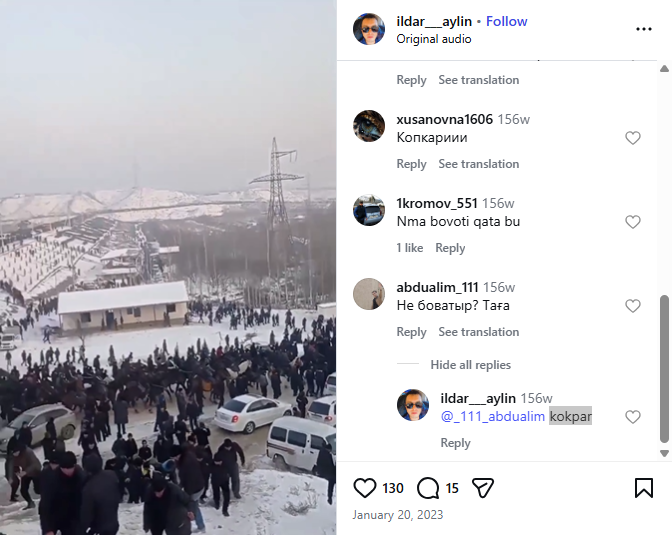This screenshot has width=672, height=535.
Task: Open 1kromov_551's profile avatar
Action: click(369, 210)
